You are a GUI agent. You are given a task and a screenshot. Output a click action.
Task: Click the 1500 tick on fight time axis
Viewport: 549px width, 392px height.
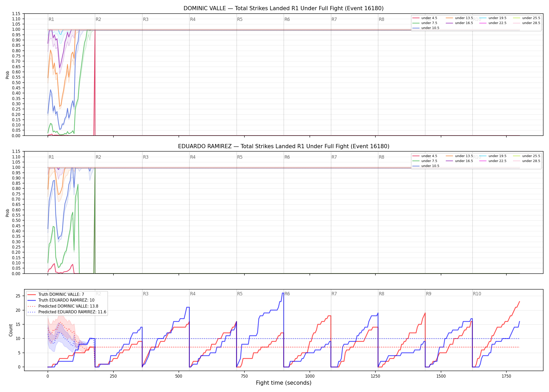(x=441, y=376)
